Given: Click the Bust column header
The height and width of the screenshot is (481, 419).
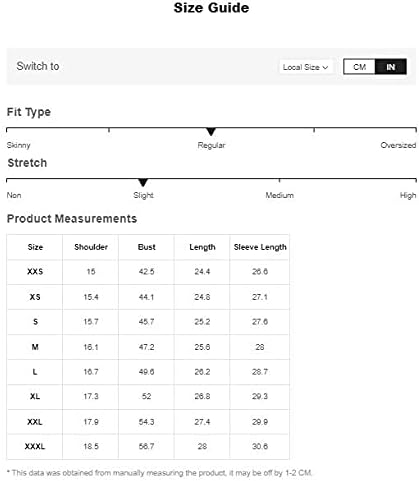Looking at the screenshot, I should point(147,247).
